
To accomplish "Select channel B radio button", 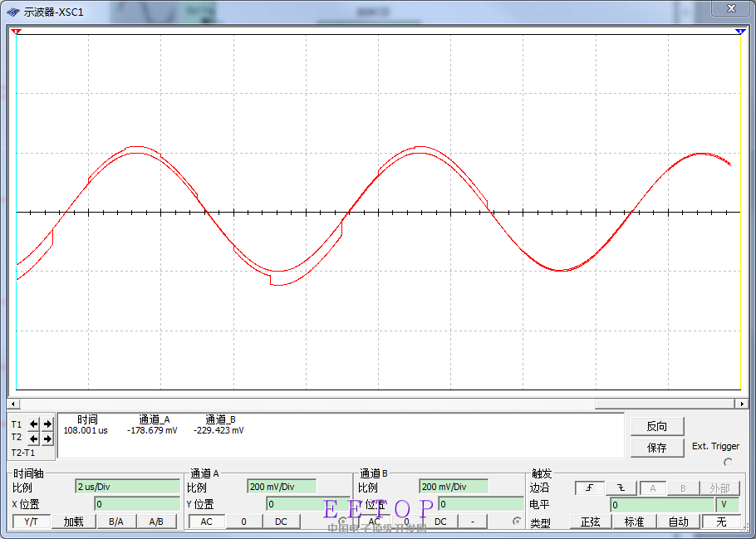I will point(517,521).
